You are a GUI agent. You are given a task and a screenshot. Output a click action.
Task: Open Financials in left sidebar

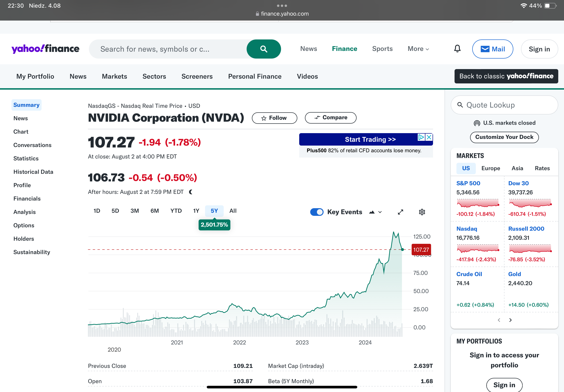point(27,199)
